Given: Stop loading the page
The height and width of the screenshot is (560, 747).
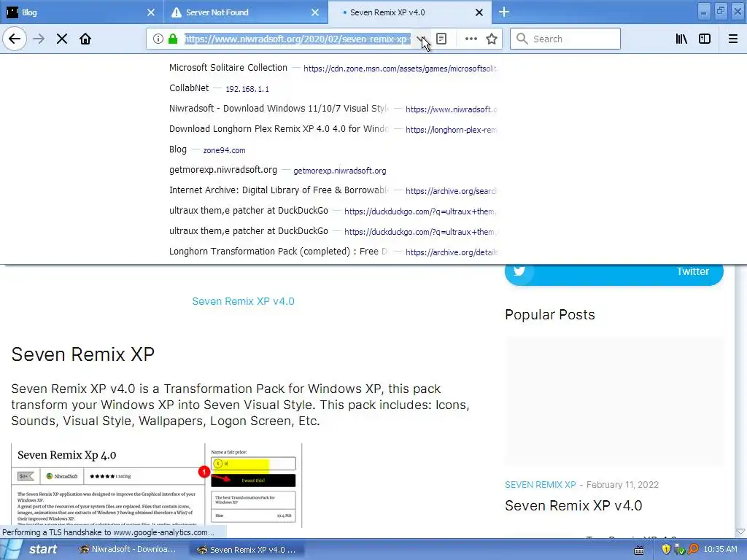Looking at the screenshot, I should point(62,39).
